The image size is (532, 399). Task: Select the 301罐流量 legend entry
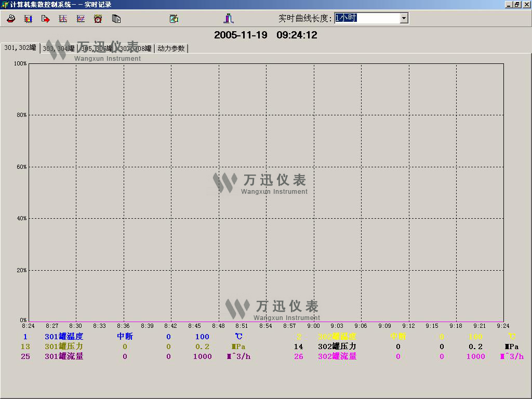[x=64, y=356]
